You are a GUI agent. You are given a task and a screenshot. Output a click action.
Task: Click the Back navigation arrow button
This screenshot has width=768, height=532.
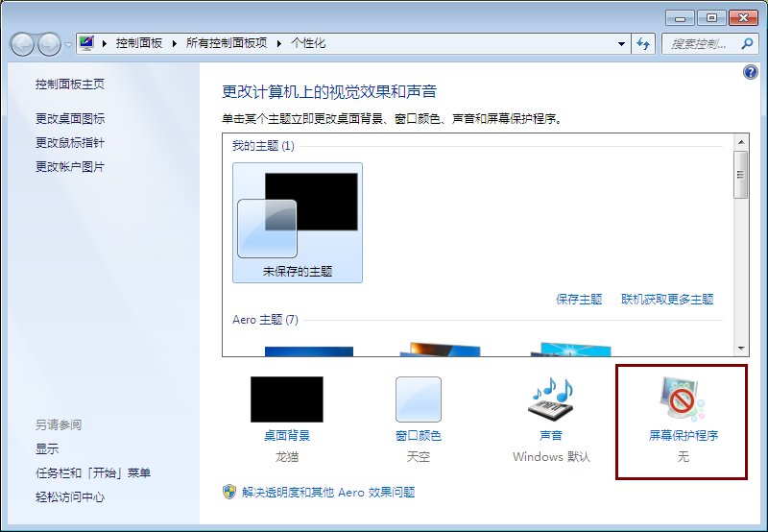coord(22,44)
